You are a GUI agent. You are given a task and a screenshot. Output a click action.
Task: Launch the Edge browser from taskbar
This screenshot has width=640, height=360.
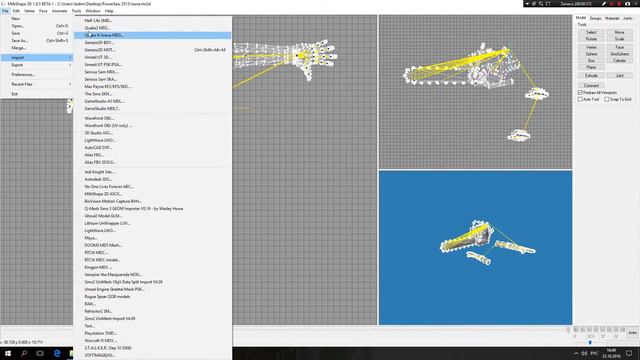(x=57, y=353)
